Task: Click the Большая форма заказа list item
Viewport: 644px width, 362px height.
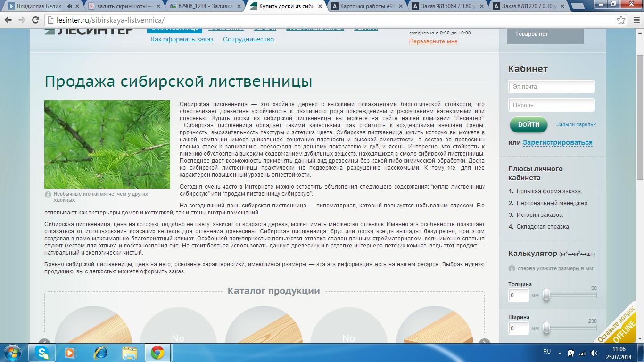Action: tap(549, 191)
